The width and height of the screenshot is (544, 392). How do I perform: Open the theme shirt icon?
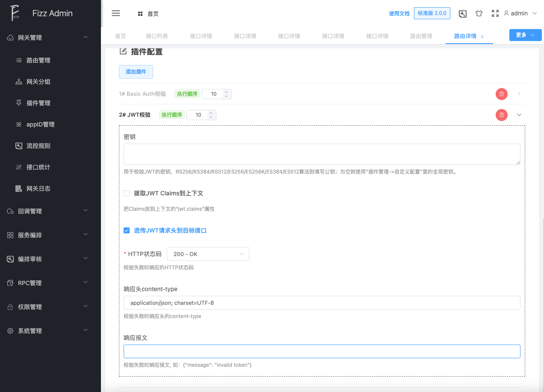[479, 13]
